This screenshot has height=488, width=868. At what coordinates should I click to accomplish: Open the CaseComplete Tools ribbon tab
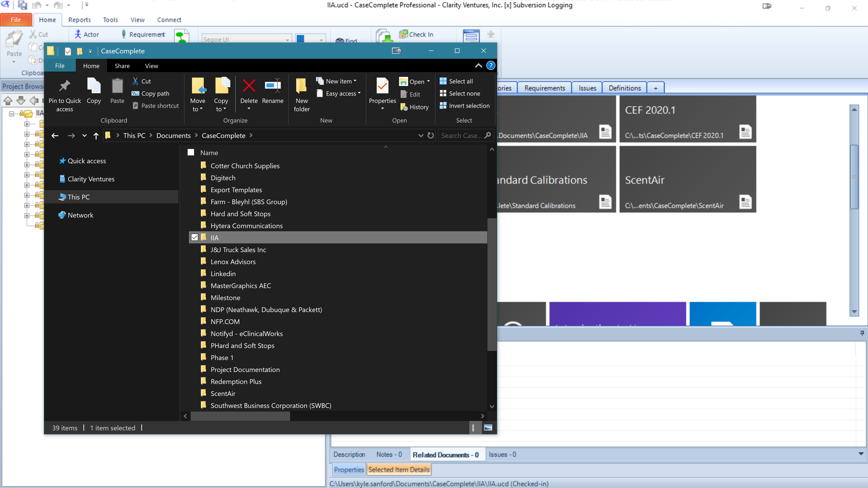[111, 19]
